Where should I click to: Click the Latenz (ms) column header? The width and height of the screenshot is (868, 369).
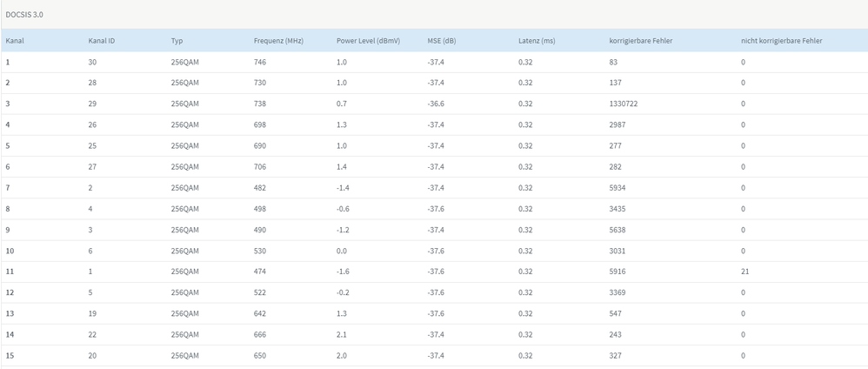[537, 41]
